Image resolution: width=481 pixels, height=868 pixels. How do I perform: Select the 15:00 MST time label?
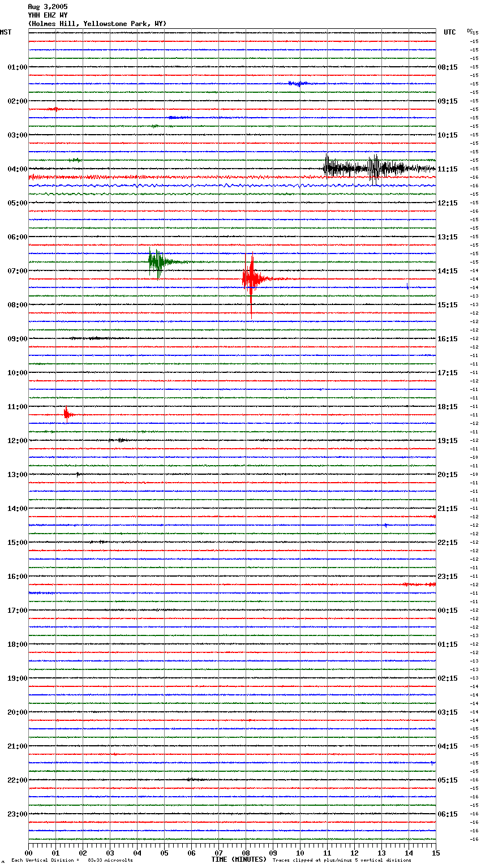tap(18, 543)
